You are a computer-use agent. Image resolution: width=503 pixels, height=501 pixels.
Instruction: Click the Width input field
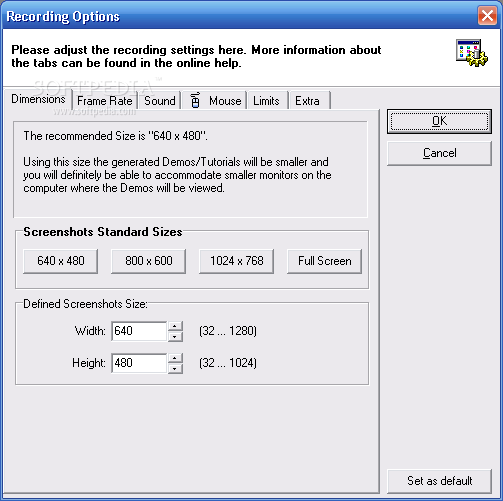(x=139, y=331)
